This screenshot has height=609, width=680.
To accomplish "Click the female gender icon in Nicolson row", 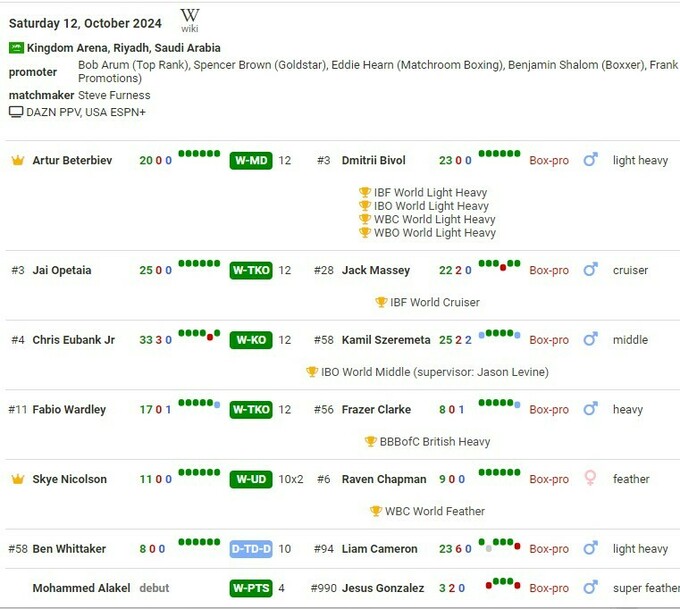I will [591, 479].
